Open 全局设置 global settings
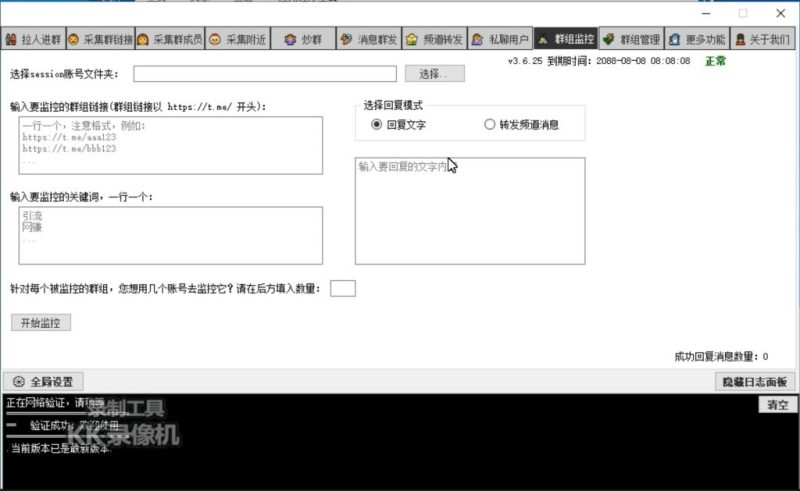 tap(43, 381)
